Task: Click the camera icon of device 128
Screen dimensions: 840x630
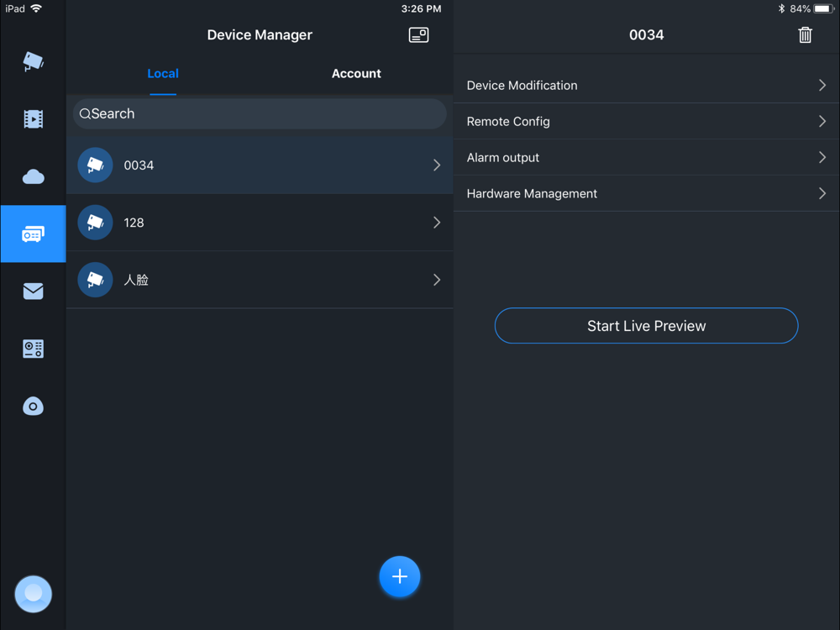Action: 96,223
